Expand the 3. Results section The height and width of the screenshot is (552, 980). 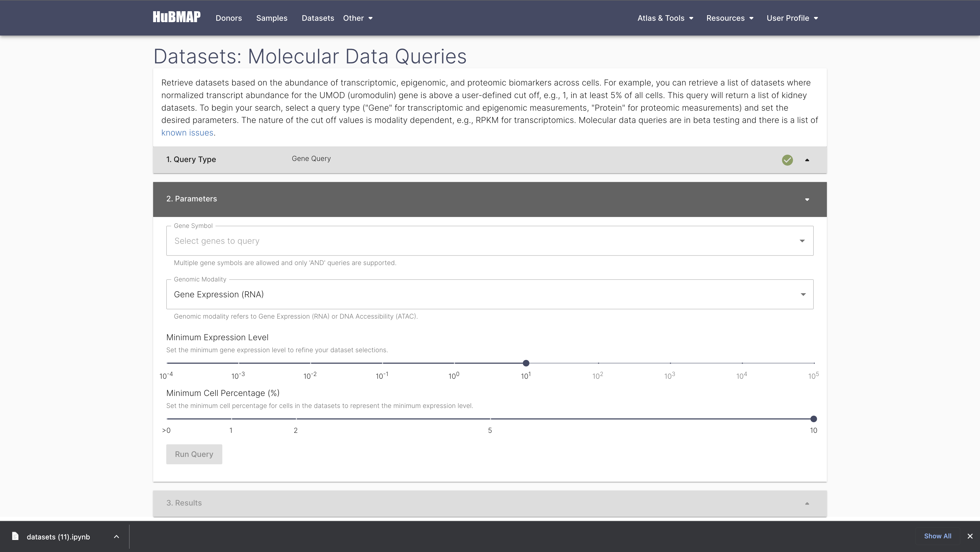(x=807, y=503)
